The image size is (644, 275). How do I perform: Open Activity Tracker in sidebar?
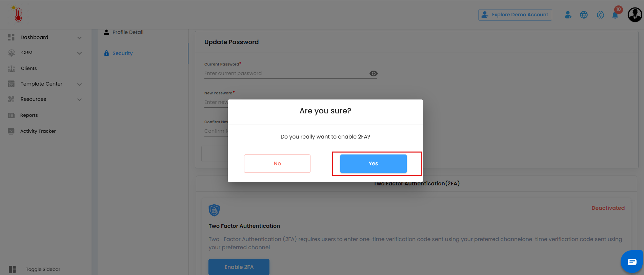pyautogui.click(x=38, y=131)
